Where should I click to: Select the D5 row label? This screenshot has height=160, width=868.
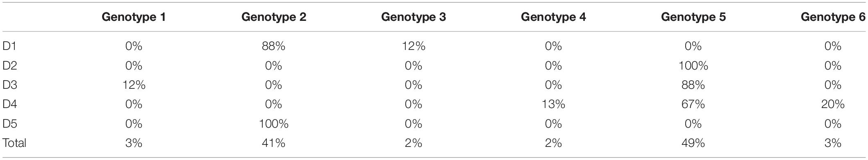point(10,124)
